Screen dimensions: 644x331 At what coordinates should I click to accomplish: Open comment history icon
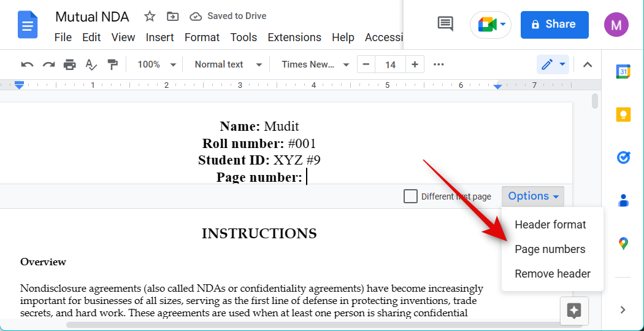click(x=445, y=25)
